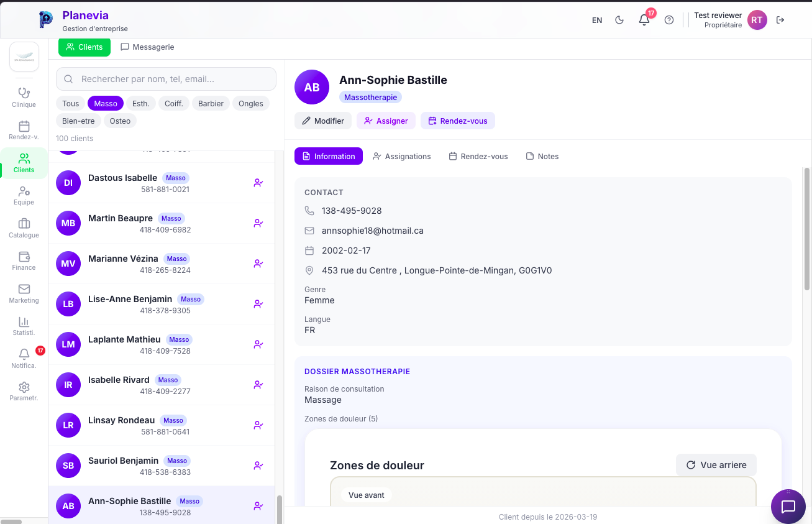The height and width of the screenshot is (524, 812).
Task: Select Clients item in left sidebar
Action: [x=24, y=163]
